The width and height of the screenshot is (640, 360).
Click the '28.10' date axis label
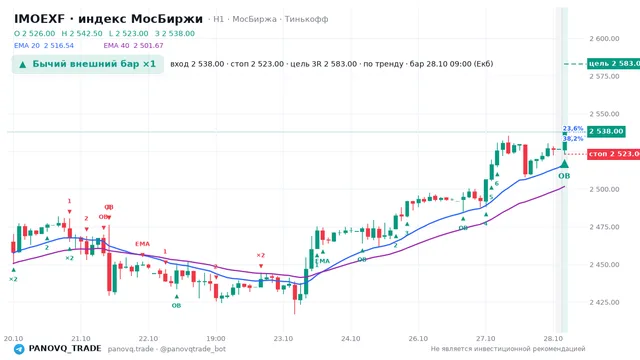(x=553, y=339)
